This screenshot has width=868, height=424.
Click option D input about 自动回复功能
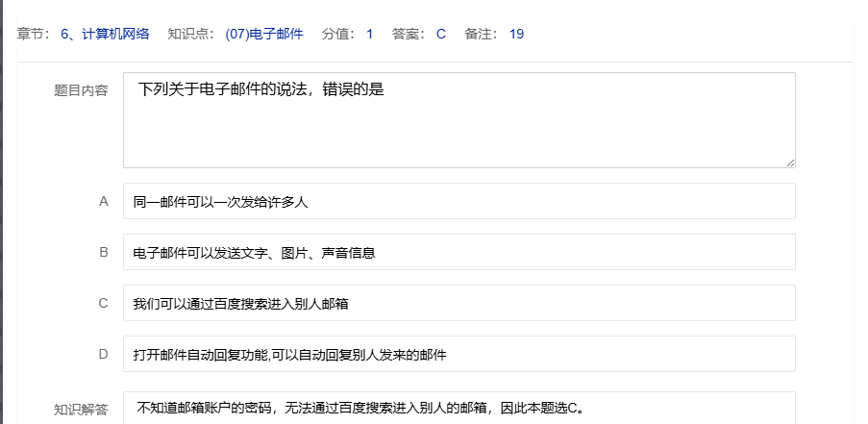459,355
